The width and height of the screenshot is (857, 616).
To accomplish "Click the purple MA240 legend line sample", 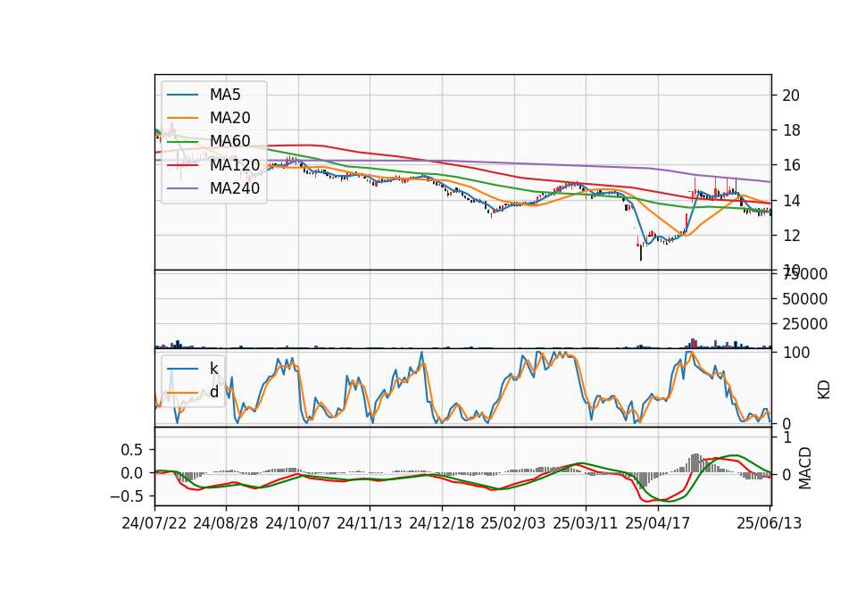I will tap(182, 188).
